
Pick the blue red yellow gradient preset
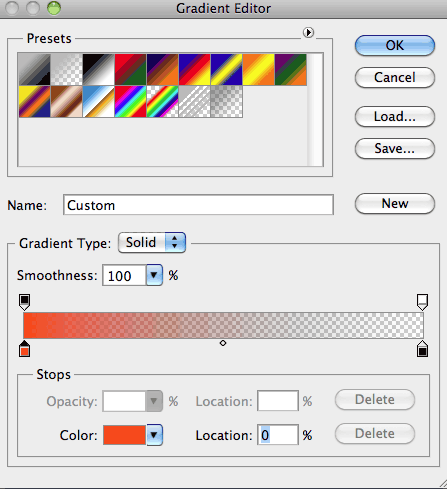click(x=194, y=70)
